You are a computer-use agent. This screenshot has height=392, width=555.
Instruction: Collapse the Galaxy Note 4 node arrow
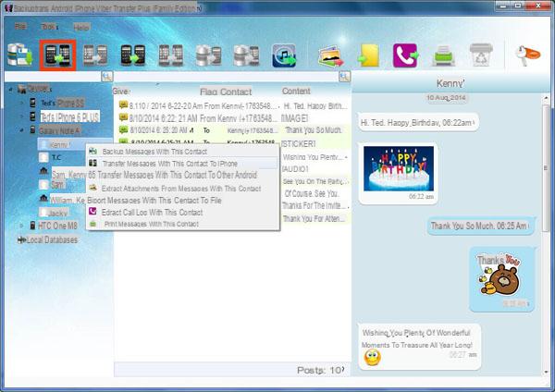(21, 130)
